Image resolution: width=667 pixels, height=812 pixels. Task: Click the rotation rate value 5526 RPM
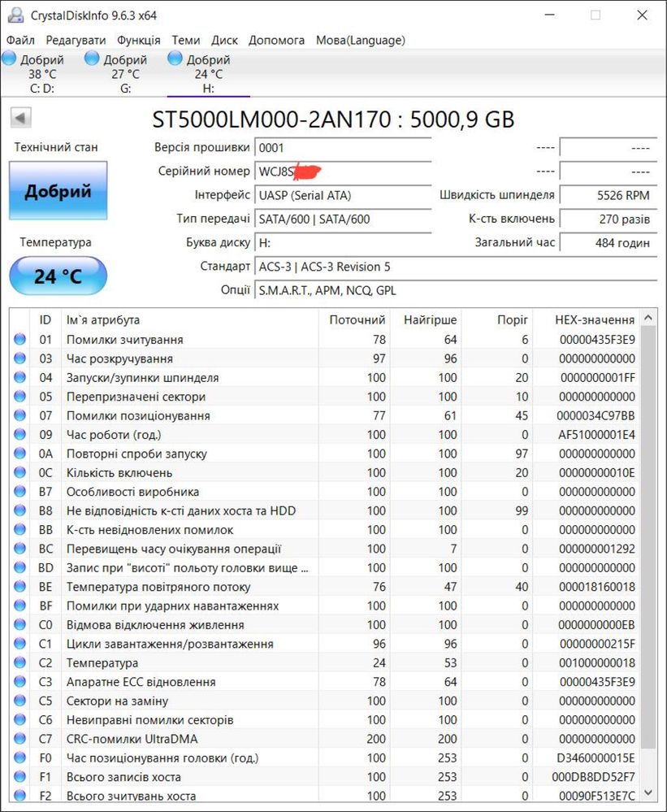[x=609, y=195]
